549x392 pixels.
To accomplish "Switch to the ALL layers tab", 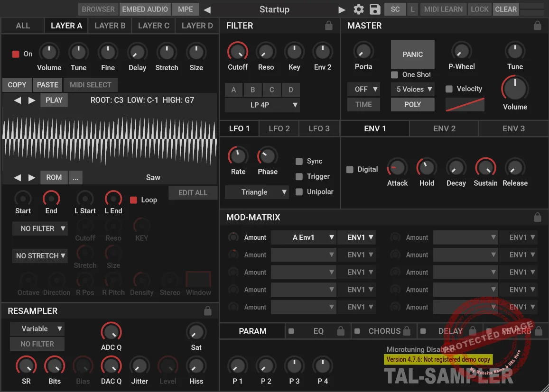I will [x=23, y=26].
